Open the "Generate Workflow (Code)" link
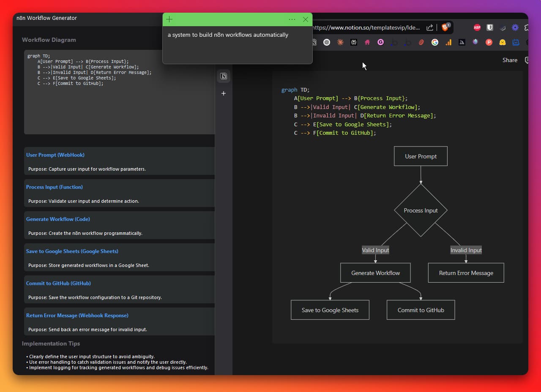Image resolution: width=541 pixels, height=392 pixels. pos(58,219)
